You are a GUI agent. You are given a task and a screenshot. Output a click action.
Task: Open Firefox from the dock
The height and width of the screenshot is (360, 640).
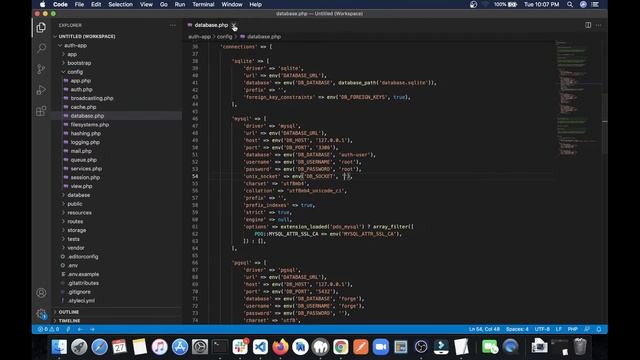point(280,347)
